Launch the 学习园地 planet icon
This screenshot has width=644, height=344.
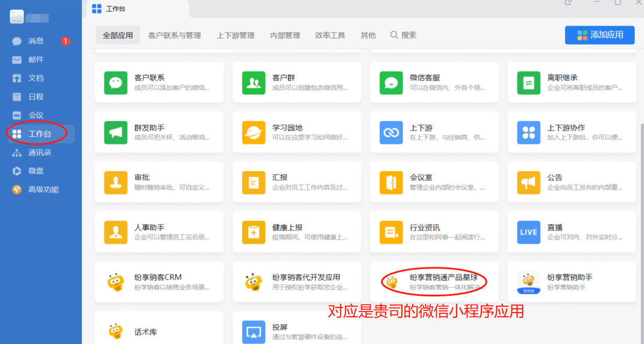[253, 133]
